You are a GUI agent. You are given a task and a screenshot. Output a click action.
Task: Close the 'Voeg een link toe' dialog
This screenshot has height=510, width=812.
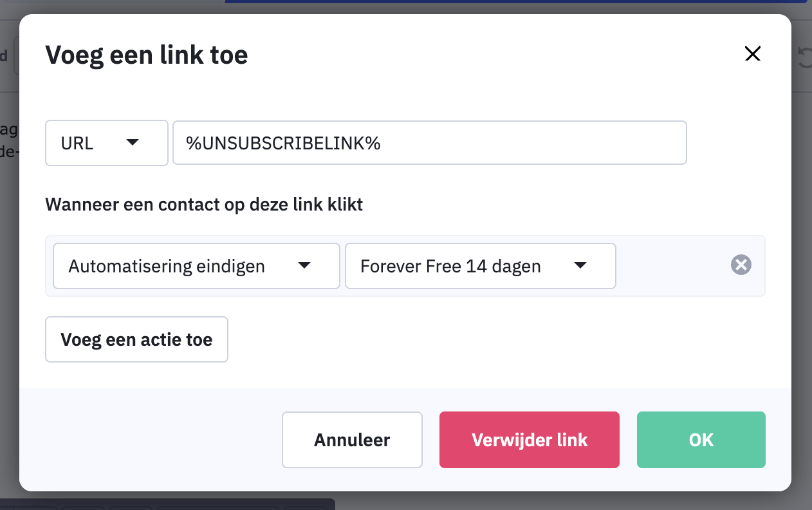[x=752, y=54]
